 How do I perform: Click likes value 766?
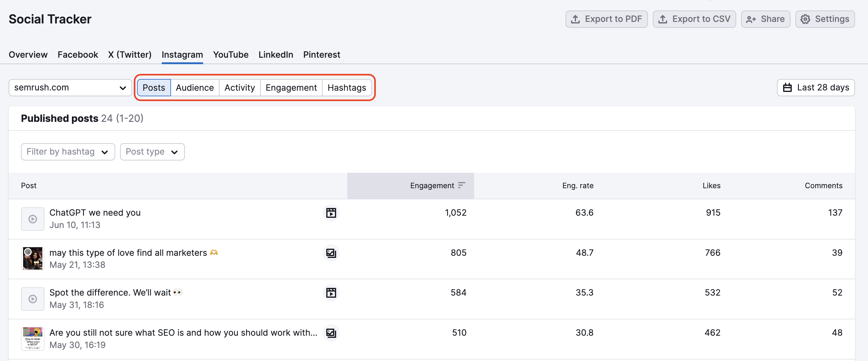pos(713,253)
